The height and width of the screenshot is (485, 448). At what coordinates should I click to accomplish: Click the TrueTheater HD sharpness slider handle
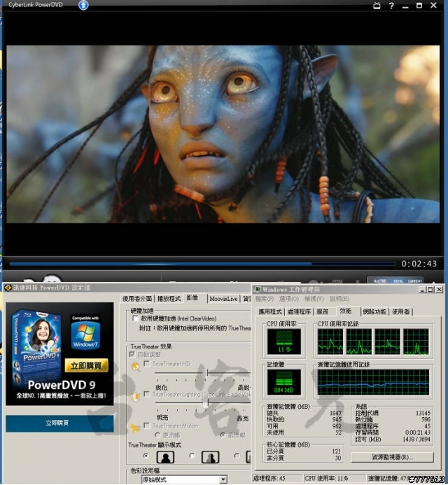click(x=206, y=373)
